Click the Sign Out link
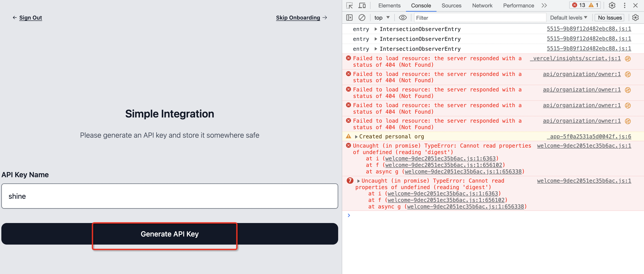644x274 pixels. pos(31,18)
